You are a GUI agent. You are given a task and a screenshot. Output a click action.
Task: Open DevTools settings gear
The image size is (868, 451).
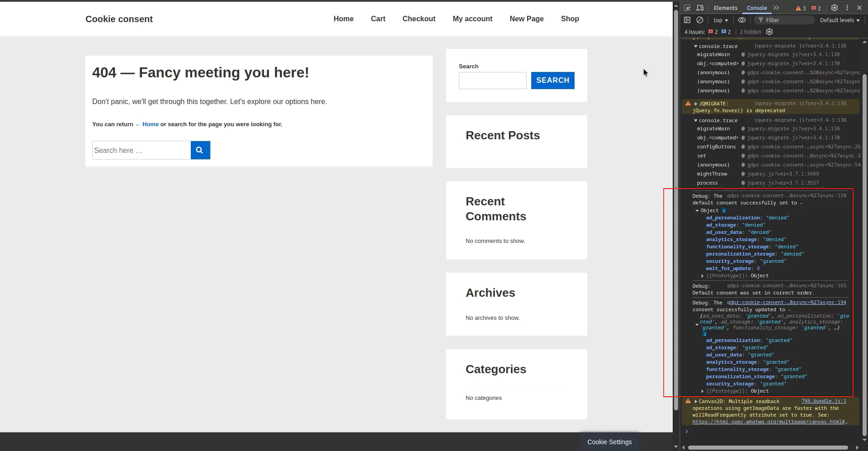tap(835, 8)
